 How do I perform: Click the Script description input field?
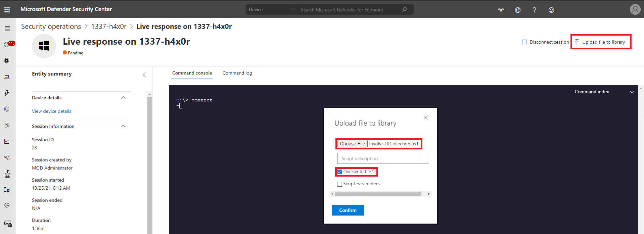point(383,158)
